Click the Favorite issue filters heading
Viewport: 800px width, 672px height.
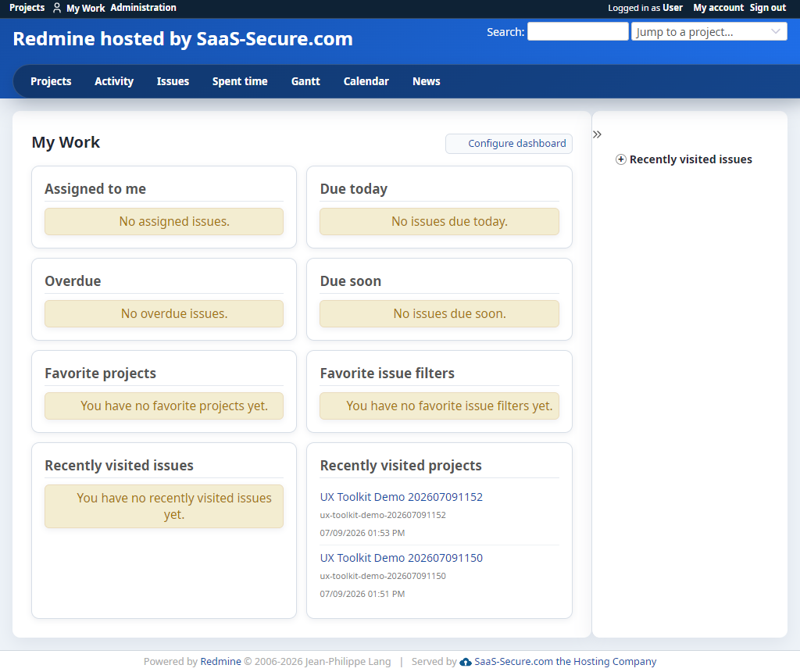coord(387,374)
